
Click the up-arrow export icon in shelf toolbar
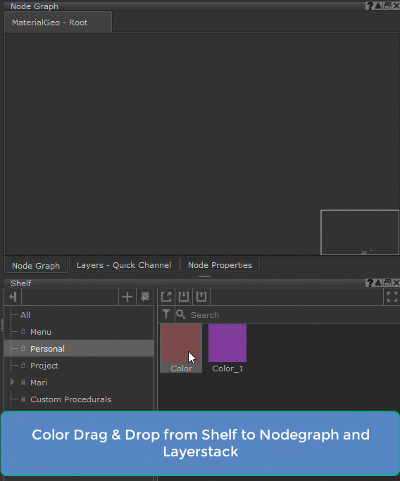pyautogui.click(x=201, y=297)
